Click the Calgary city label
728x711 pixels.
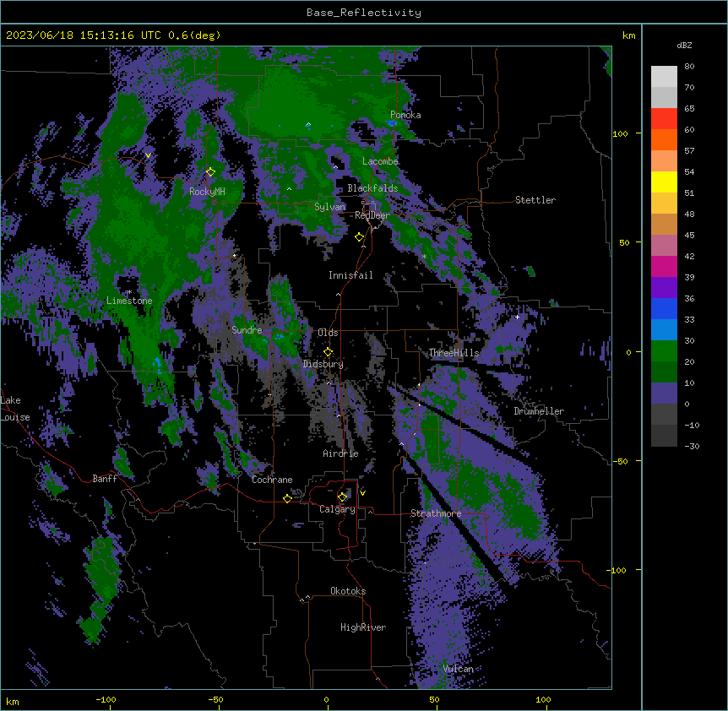pyautogui.click(x=337, y=509)
